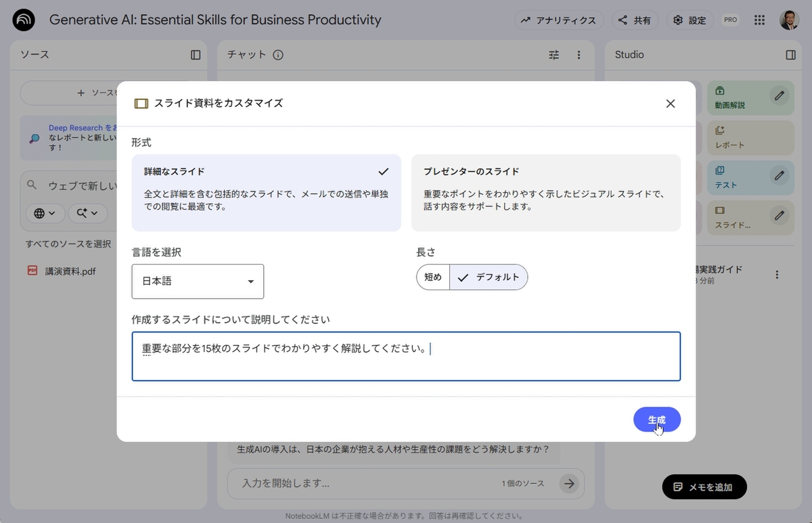Screen dimensions: 812x523
Task: Open the Google apps grid
Action: pos(759,20)
